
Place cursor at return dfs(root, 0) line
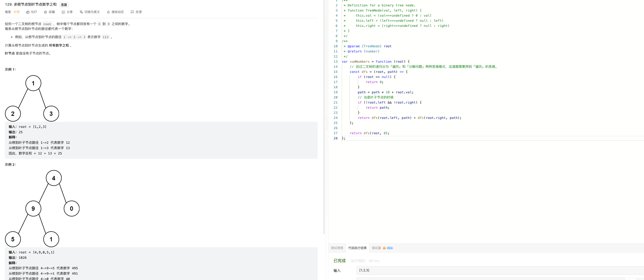click(x=370, y=133)
